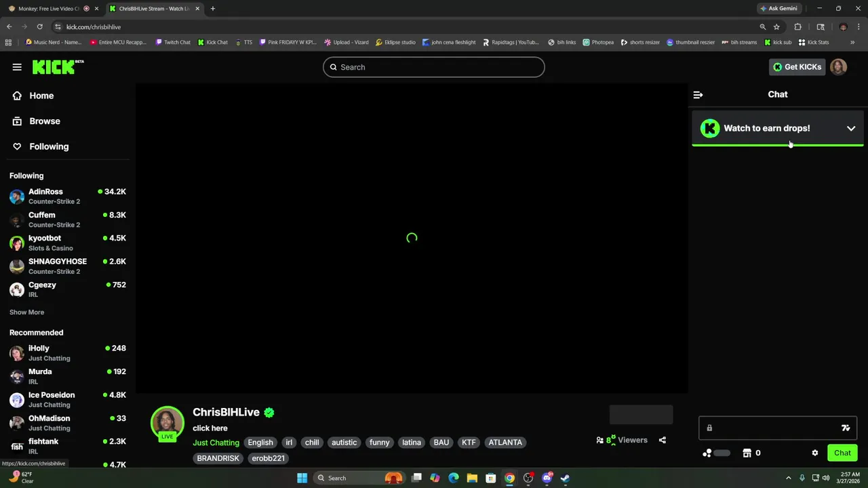The height and width of the screenshot is (488, 868).
Task: Click the ChrisBIHLive live profile picture
Action: point(167,423)
